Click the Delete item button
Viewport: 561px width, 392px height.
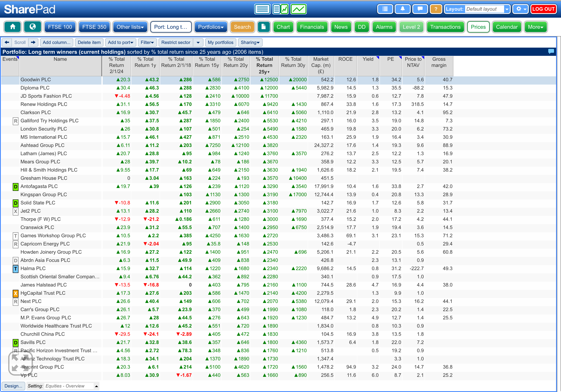tap(89, 42)
